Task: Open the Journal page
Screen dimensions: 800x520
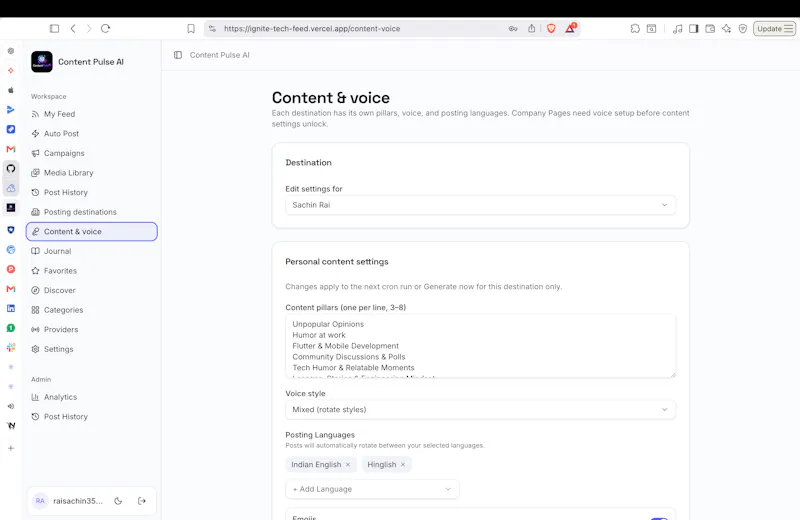Action: (92, 251)
